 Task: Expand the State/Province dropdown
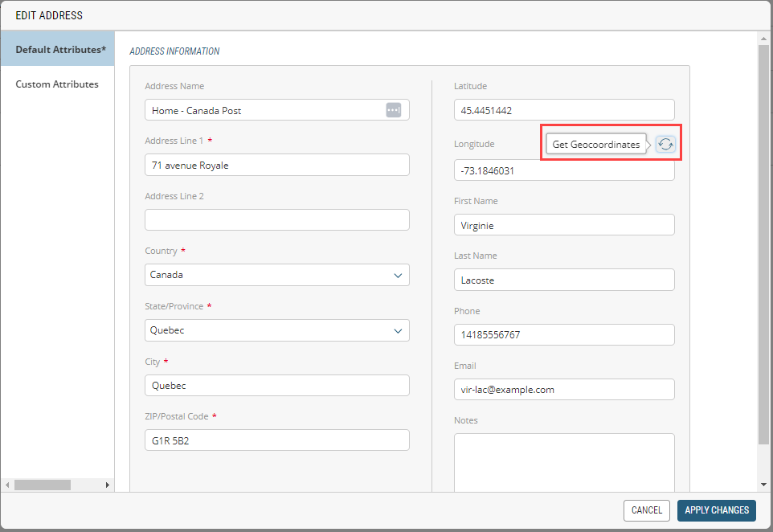[276, 330]
